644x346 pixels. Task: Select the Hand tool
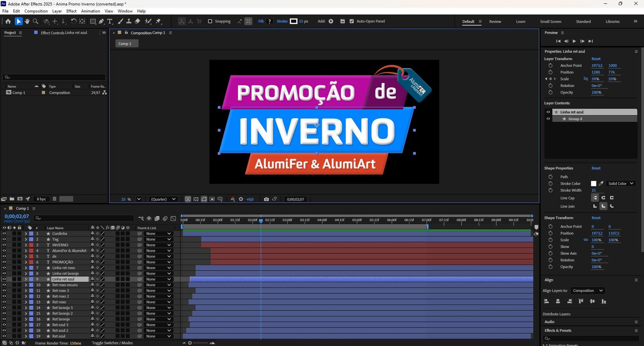click(x=27, y=21)
